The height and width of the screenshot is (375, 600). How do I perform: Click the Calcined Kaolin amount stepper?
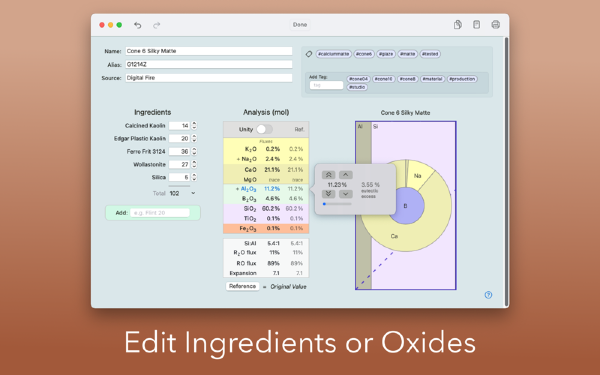194,126
